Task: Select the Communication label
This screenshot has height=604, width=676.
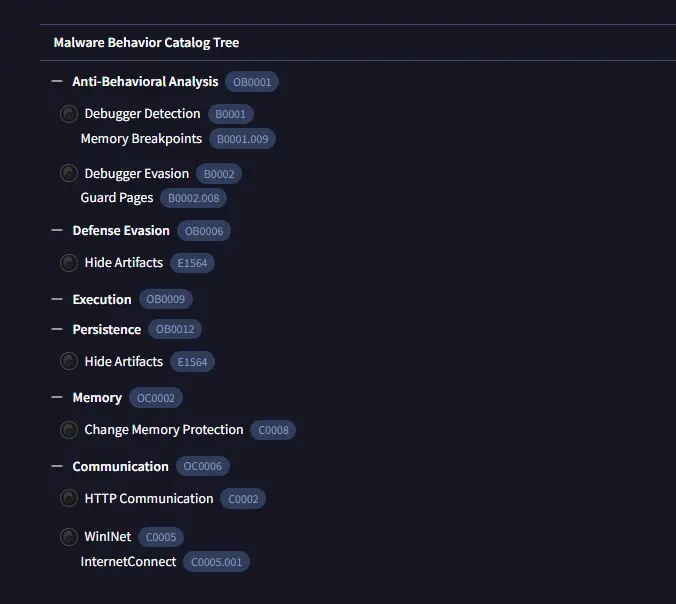Action: point(120,466)
